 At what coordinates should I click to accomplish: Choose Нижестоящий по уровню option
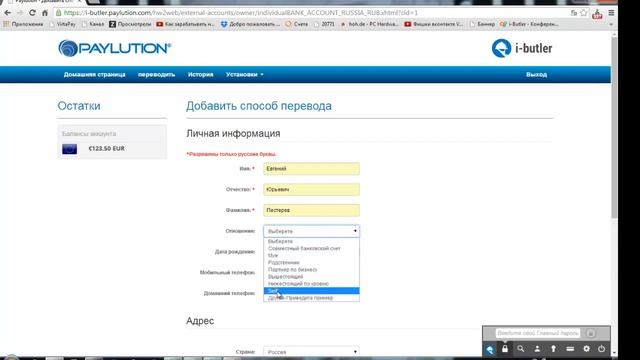pyautogui.click(x=311, y=284)
